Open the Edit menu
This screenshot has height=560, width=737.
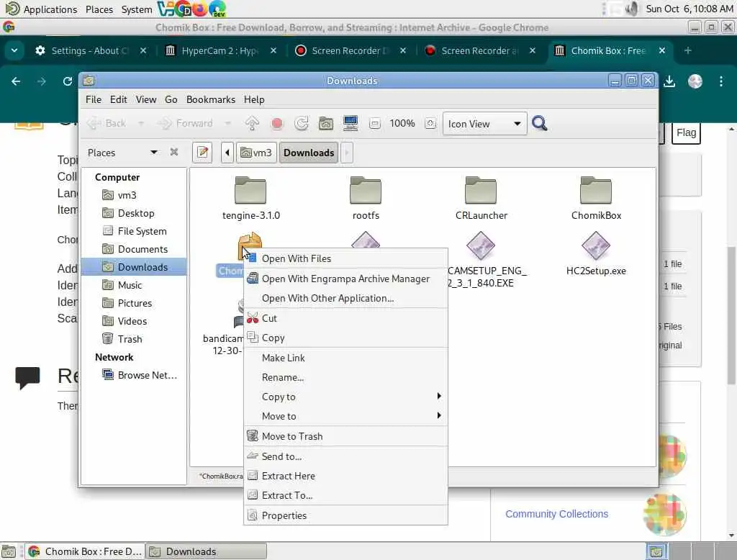tap(119, 99)
